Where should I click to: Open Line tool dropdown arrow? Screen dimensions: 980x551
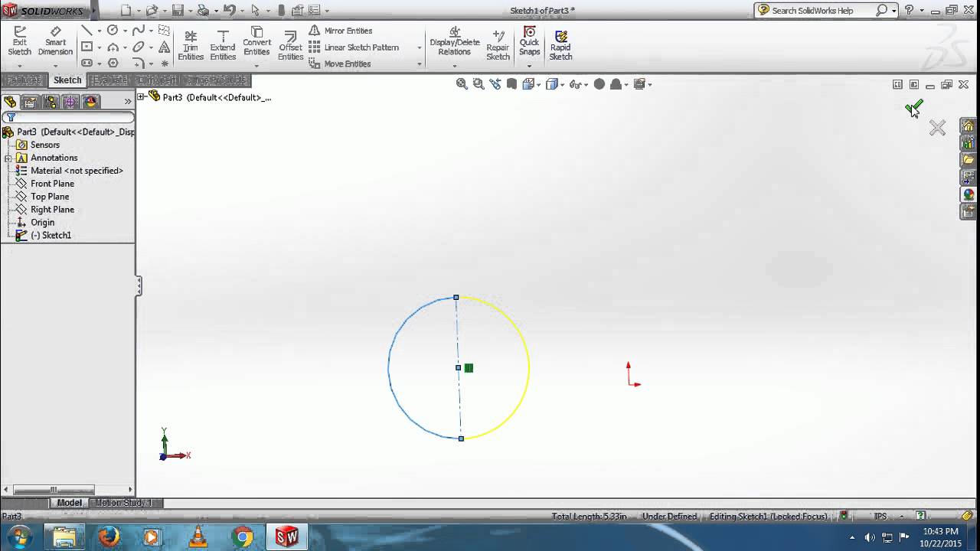(x=100, y=31)
